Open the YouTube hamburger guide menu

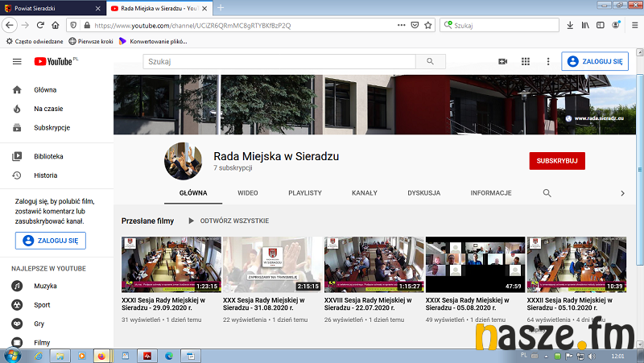[17, 61]
